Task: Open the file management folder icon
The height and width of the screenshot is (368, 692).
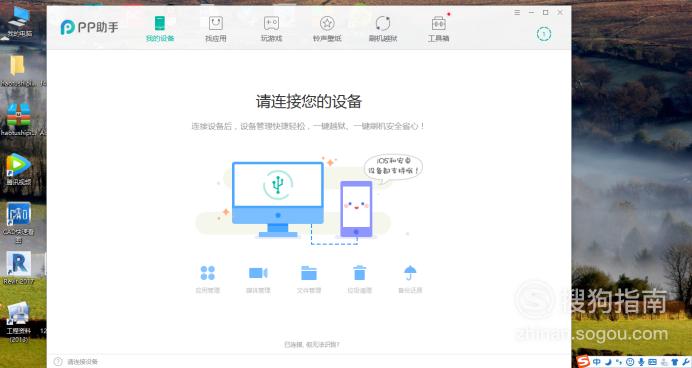Action: 309,273
